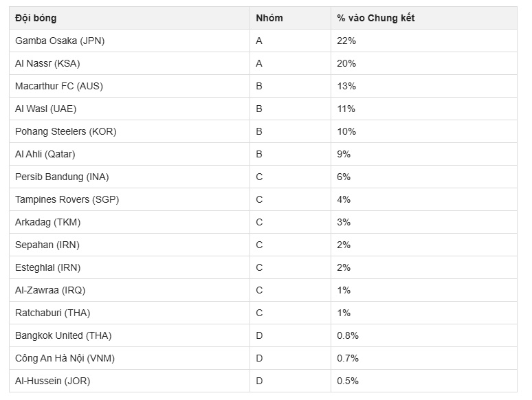The image size is (532, 400).
Task: Click the Persib Bandung (INA) cell
Action: [x=62, y=177]
